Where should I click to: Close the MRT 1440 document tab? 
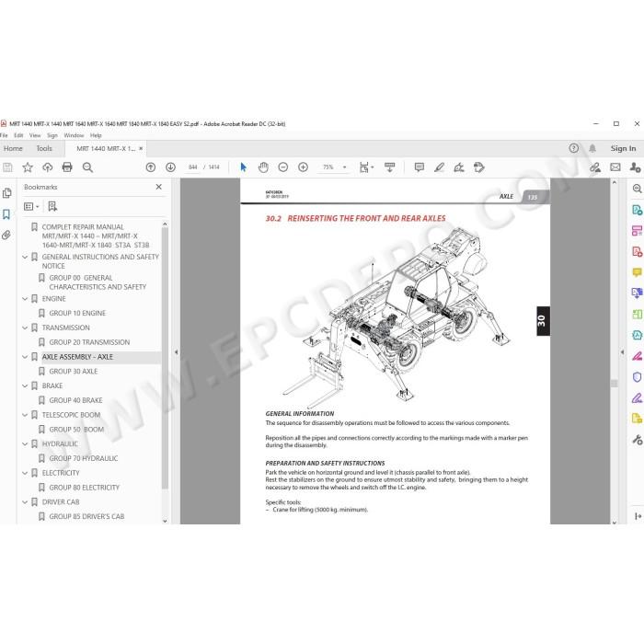pyautogui.click(x=141, y=148)
